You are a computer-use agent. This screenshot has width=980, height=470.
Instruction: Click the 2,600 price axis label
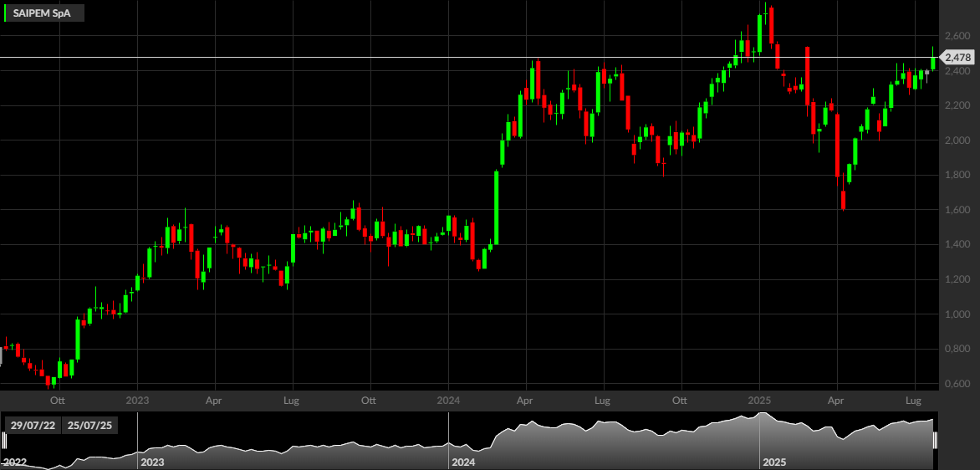tap(957, 36)
